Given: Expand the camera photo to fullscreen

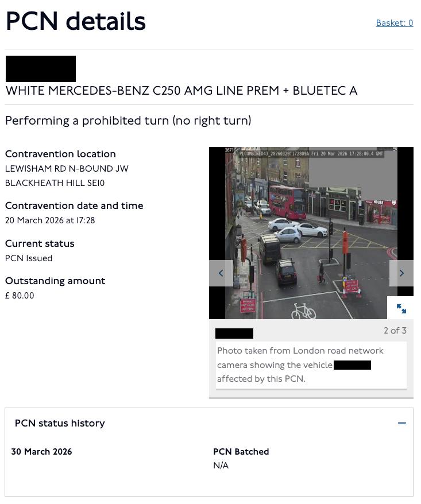Looking at the screenshot, I should pyautogui.click(x=401, y=308).
